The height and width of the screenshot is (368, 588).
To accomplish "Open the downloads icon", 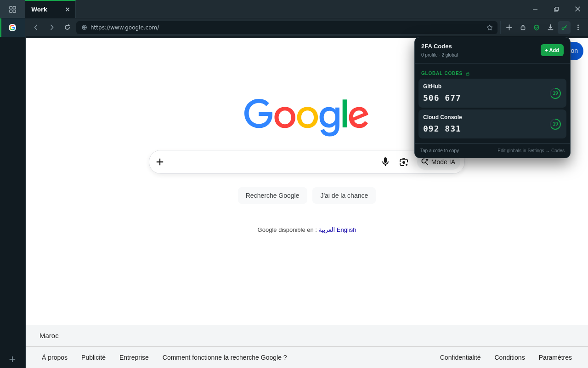I will [x=550, y=28].
